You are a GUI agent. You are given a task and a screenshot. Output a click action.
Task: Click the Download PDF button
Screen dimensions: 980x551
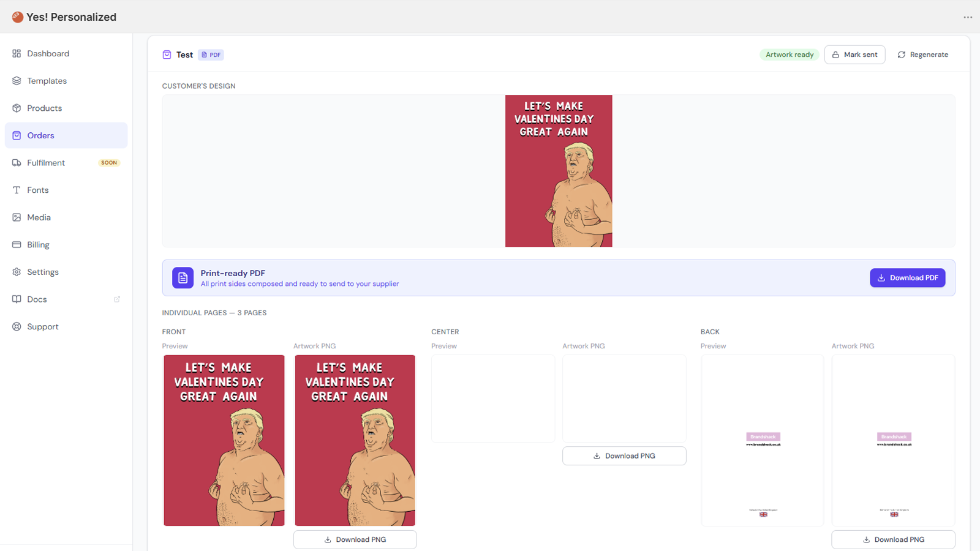908,278
